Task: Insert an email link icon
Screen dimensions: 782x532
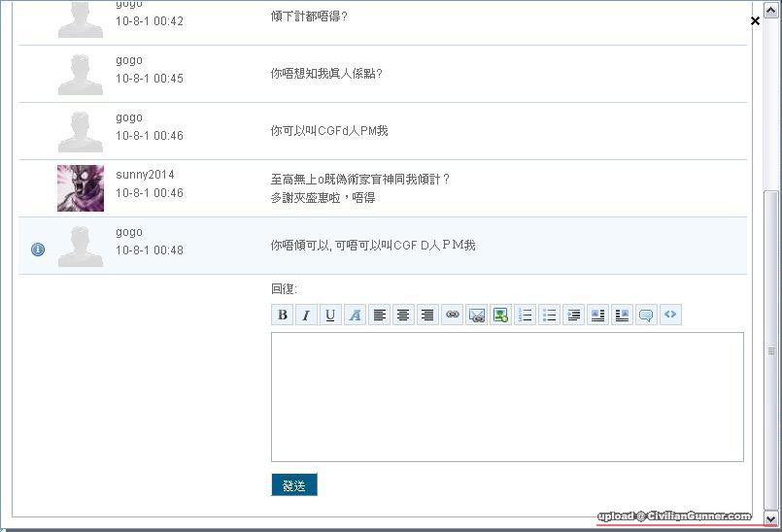Action: 476,315
